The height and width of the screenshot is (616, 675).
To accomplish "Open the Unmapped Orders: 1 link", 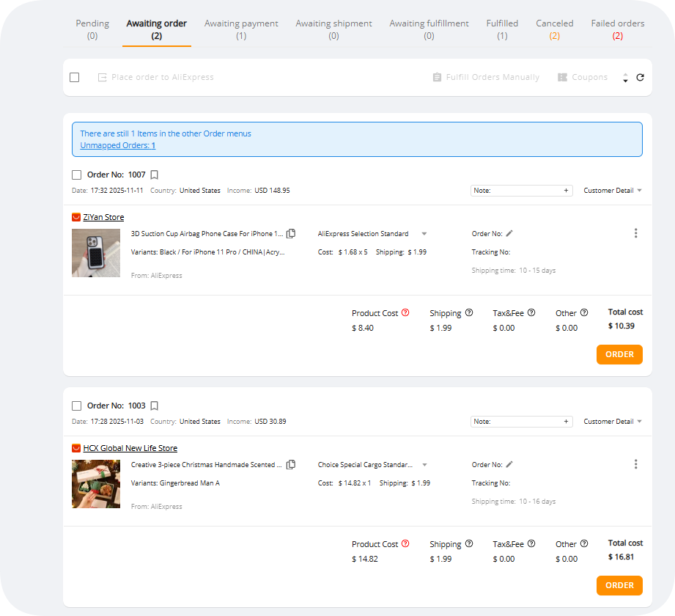I will [x=117, y=145].
